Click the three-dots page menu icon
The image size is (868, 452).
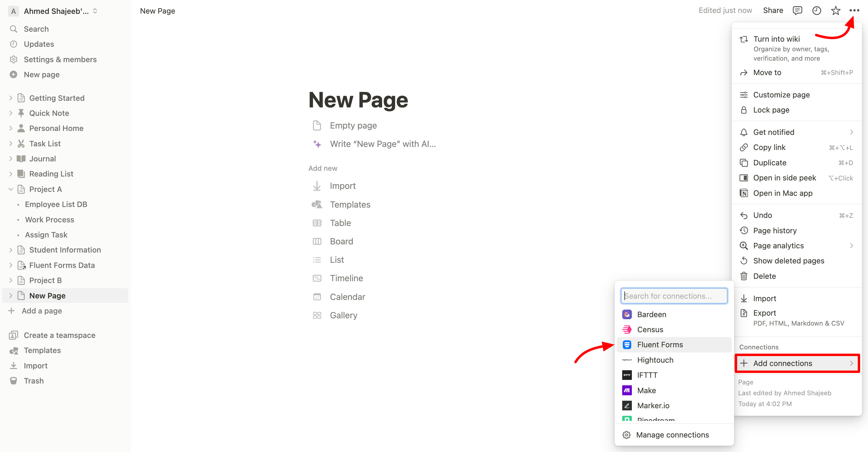pos(854,11)
